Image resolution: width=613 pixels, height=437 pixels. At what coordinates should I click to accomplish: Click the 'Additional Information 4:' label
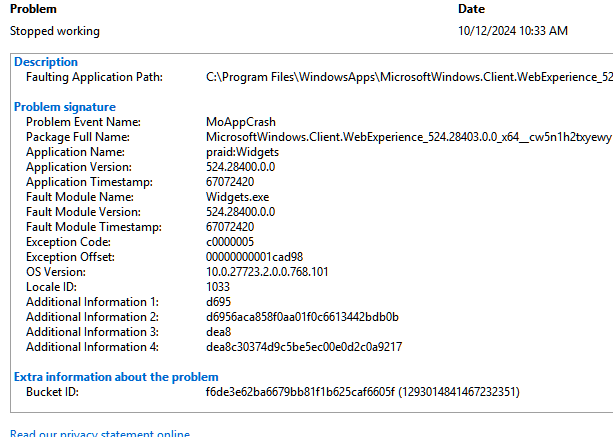(92, 347)
